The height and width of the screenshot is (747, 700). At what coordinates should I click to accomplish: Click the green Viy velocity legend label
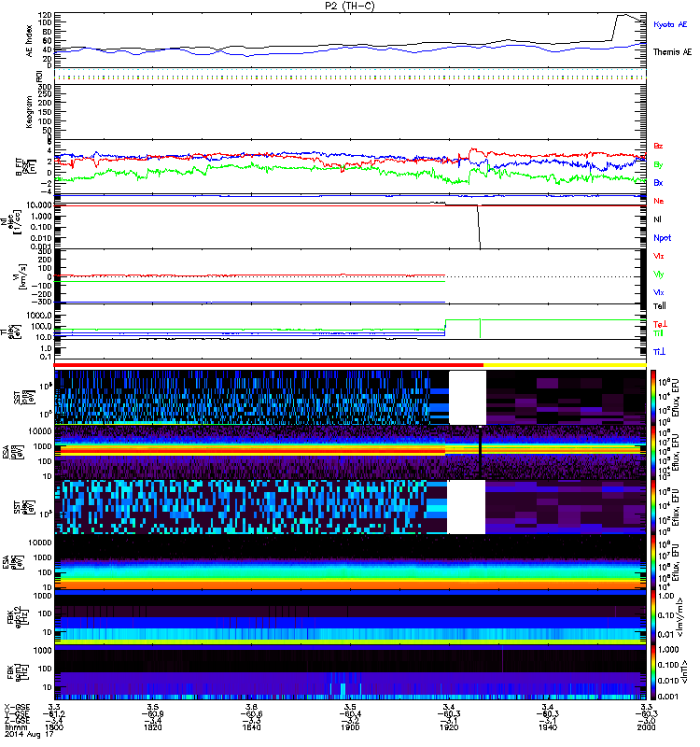[658, 275]
